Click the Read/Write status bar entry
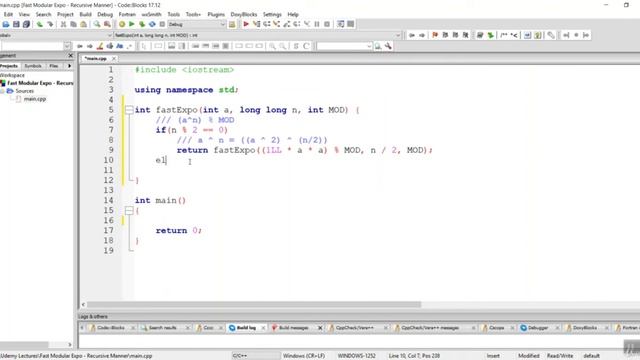 [x=560, y=356]
